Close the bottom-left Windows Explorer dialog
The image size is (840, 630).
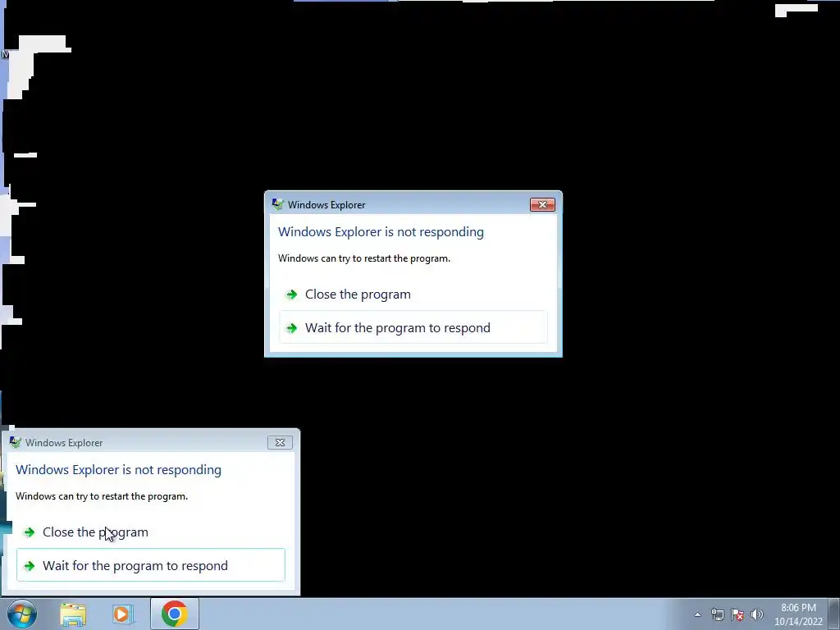coord(280,442)
